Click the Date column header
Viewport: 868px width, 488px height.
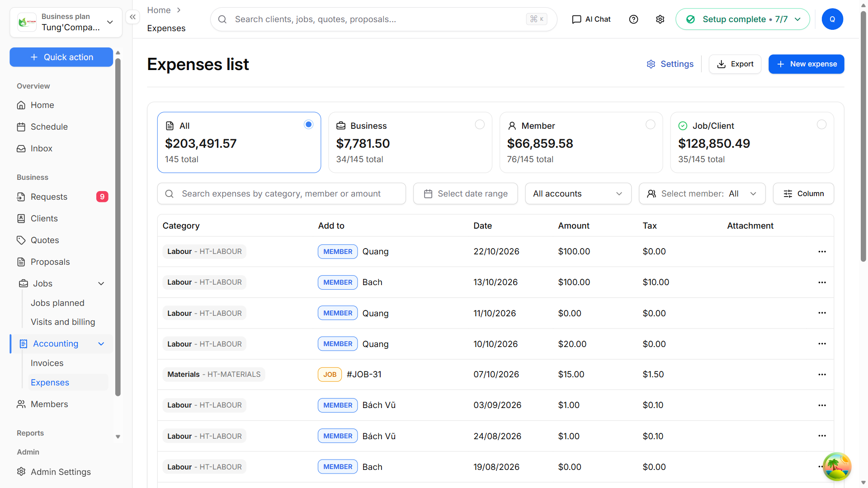point(482,226)
